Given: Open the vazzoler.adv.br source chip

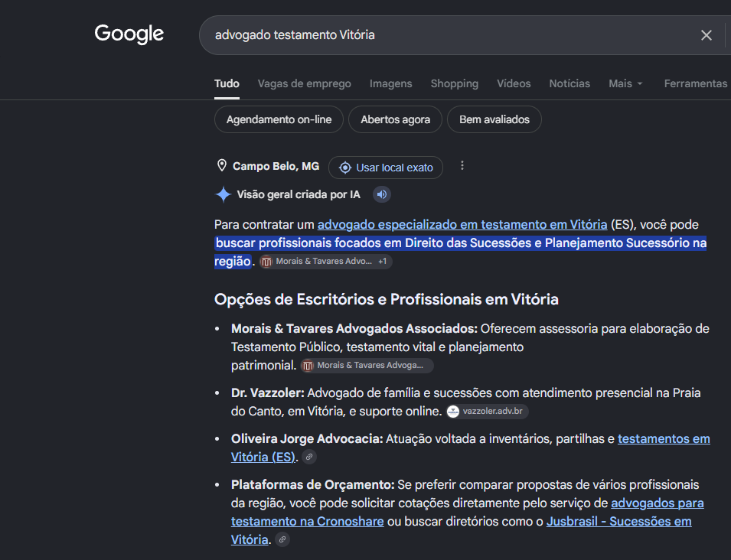Looking at the screenshot, I should pos(487,412).
